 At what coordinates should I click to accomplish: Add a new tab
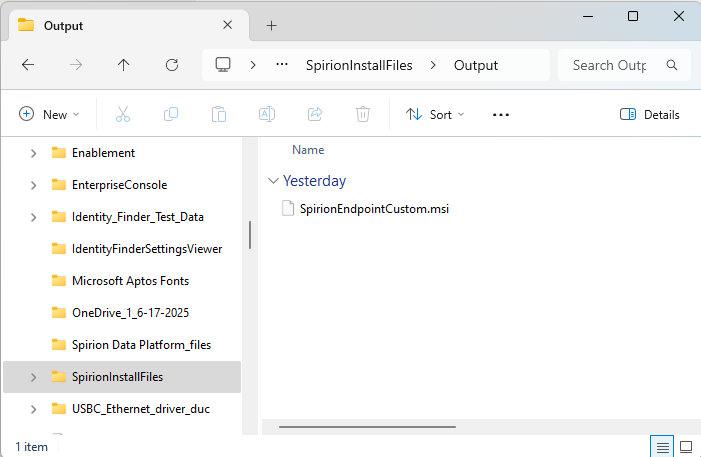click(x=271, y=25)
